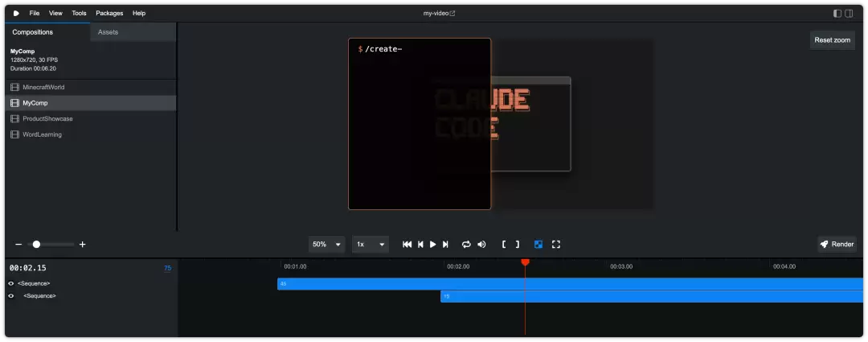Jump to the beginning of the video
Viewport: 868px width, 342px height.
407,245
